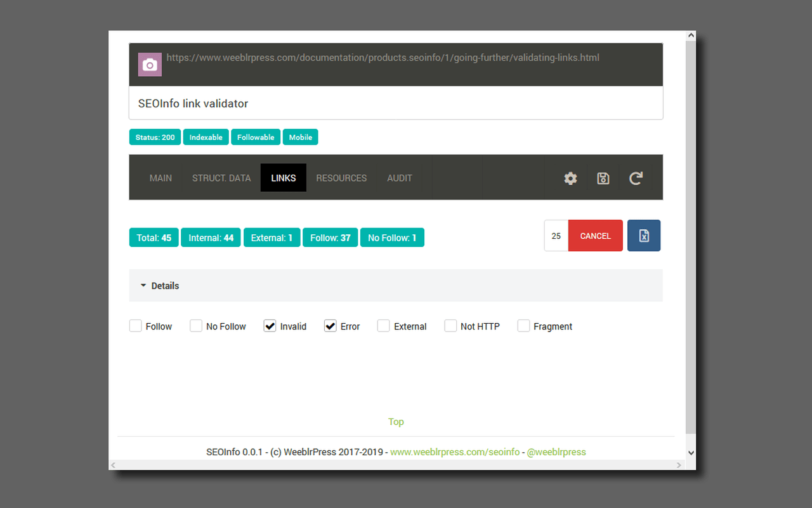Click the Status: 200 badge
812x508 pixels.
click(155, 137)
